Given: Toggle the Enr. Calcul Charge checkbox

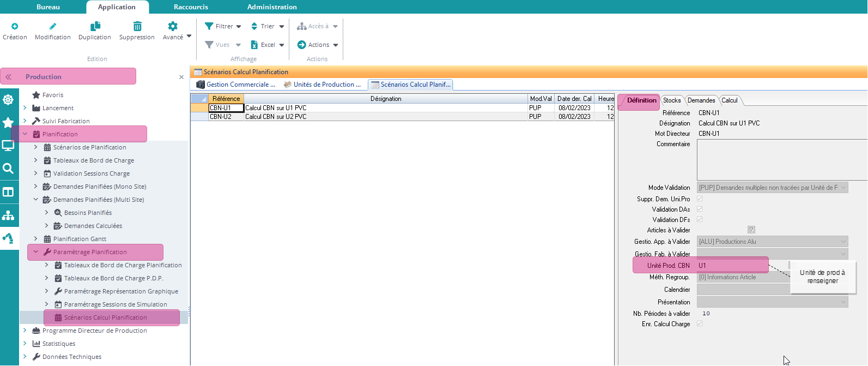Looking at the screenshot, I should click(700, 324).
